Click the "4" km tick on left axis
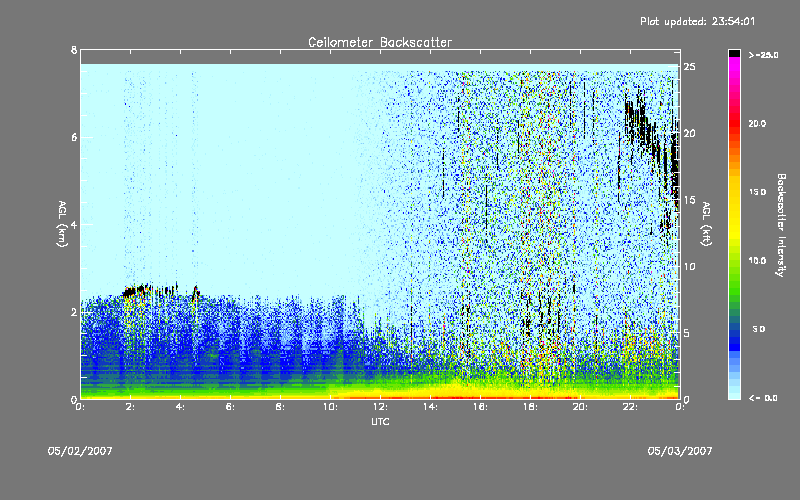The height and width of the screenshot is (500, 800). point(74,224)
